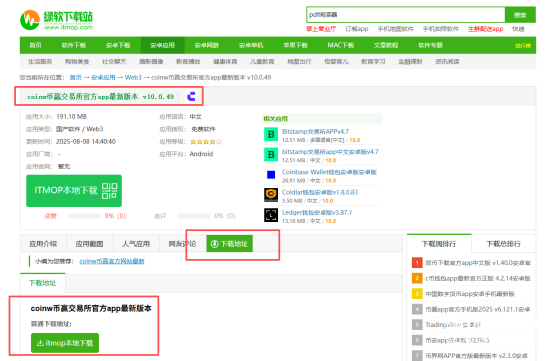The image size is (553, 361).
Task: Open ranking item TradingView 安卓
Action: [x=453, y=325]
